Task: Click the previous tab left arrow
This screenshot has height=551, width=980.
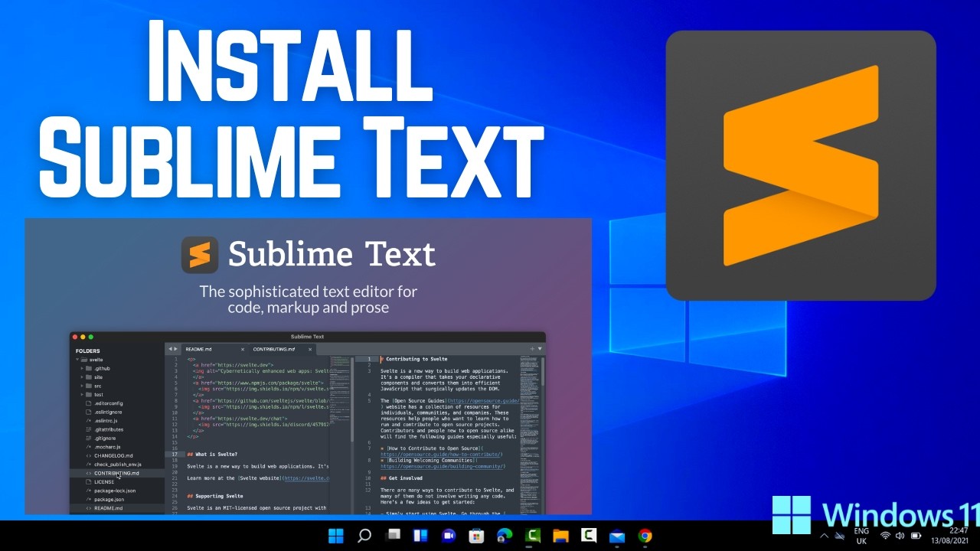Action: [x=170, y=349]
